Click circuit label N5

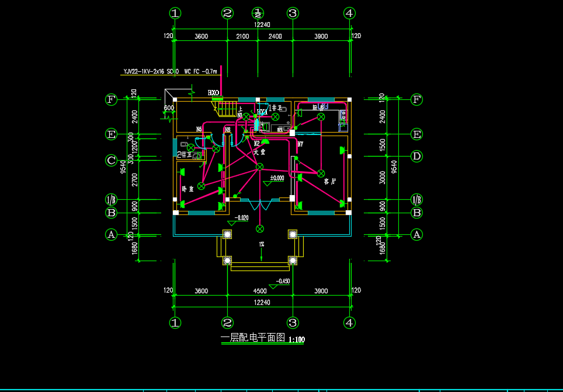tap(199, 129)
